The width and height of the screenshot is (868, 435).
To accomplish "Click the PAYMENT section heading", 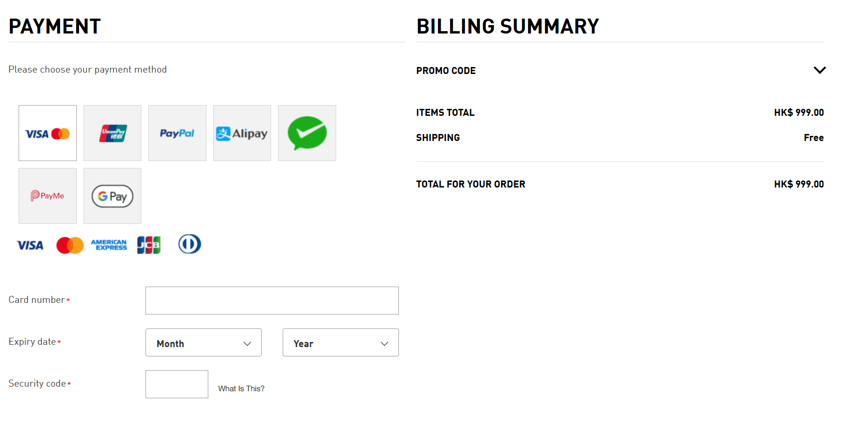I will click(54, 26).
